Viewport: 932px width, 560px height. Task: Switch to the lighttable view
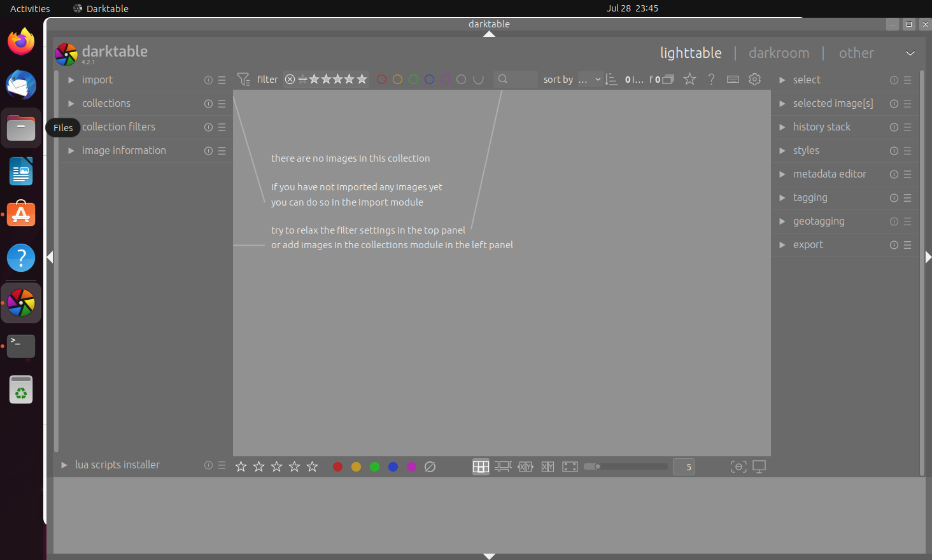pyautogui.click(x=691, y=53)
